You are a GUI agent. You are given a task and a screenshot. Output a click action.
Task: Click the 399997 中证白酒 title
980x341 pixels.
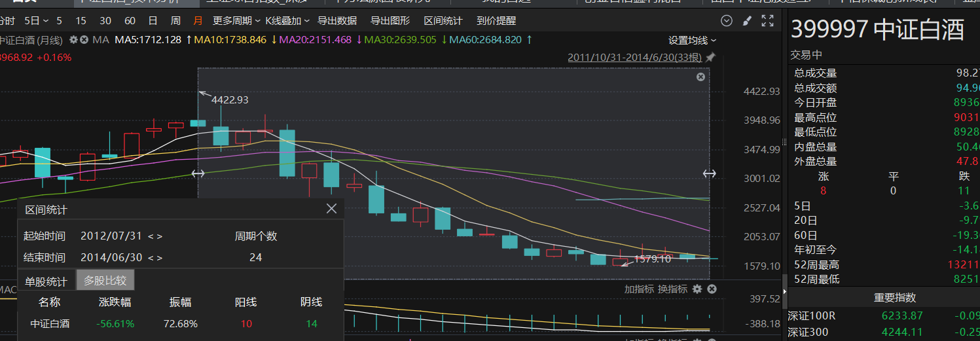[877, 30]
